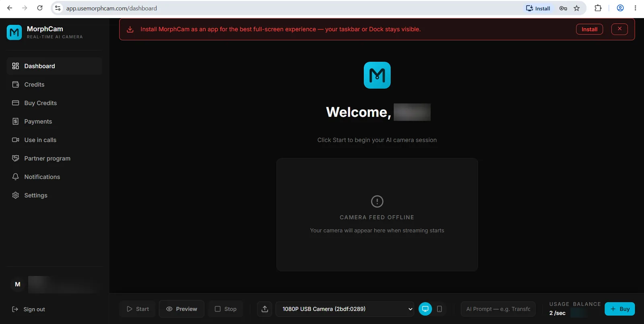
Task: Switch to mobile portrait view mode
Action: (x=440, y=309)
